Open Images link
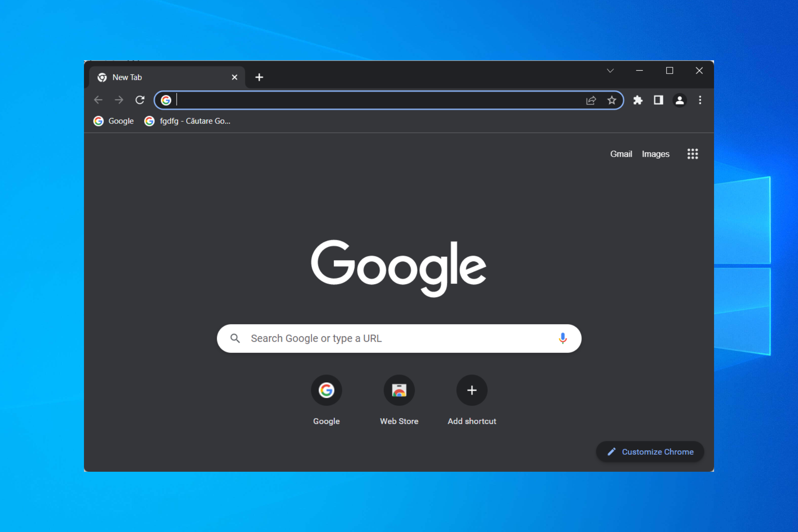The image size is (798, 532). (x=655, y=154)
